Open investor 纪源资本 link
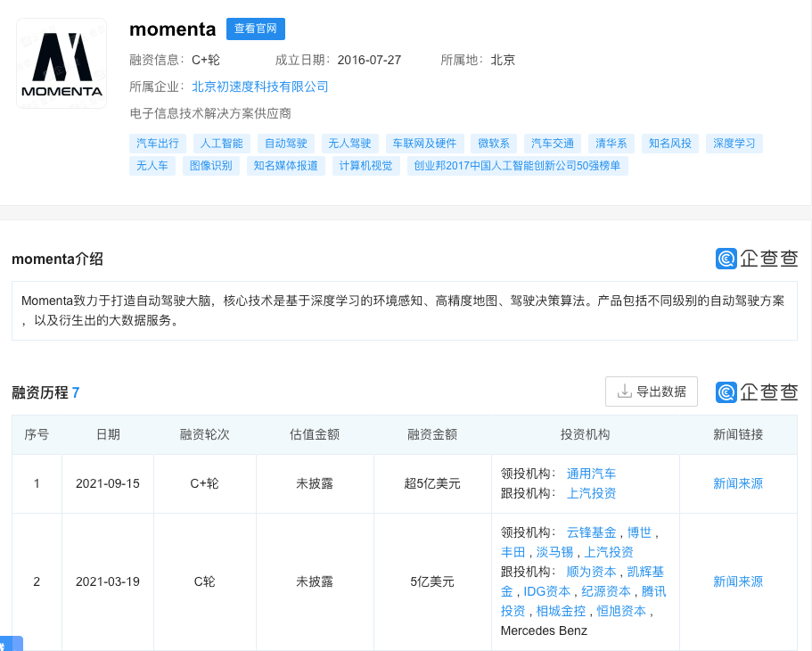 [606, 592]
